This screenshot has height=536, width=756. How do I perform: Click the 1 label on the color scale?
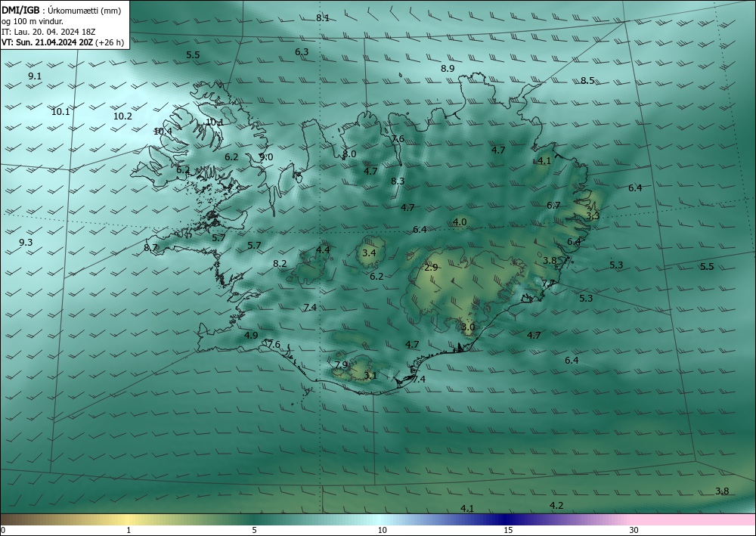[129, 531]
